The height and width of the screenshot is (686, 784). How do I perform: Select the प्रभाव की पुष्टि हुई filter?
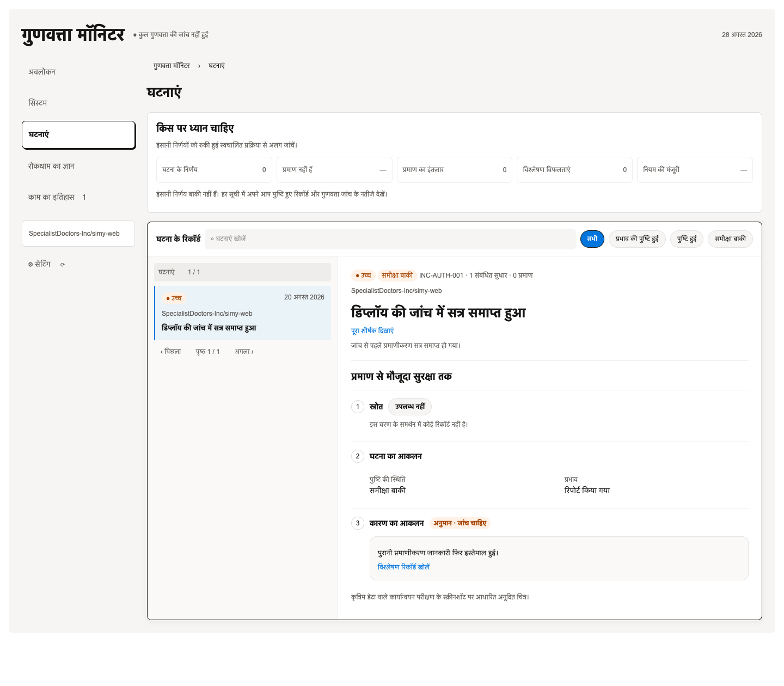click(637, 239)
